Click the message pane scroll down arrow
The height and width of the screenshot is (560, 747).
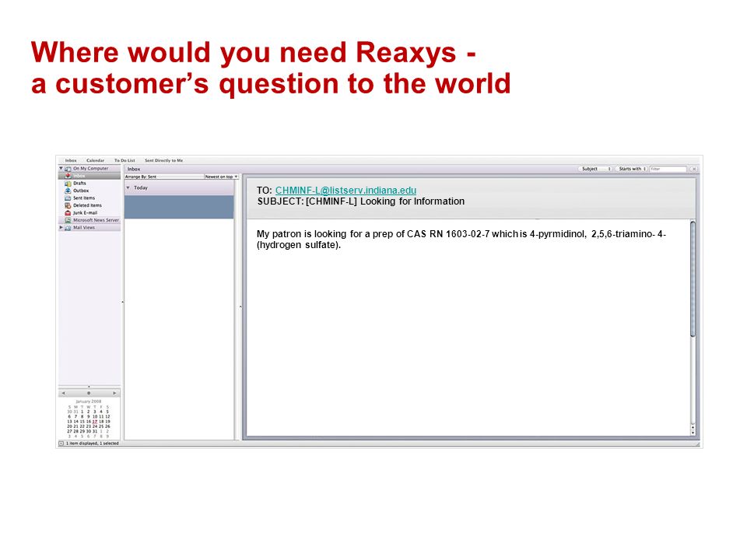[x=693, y=433]
